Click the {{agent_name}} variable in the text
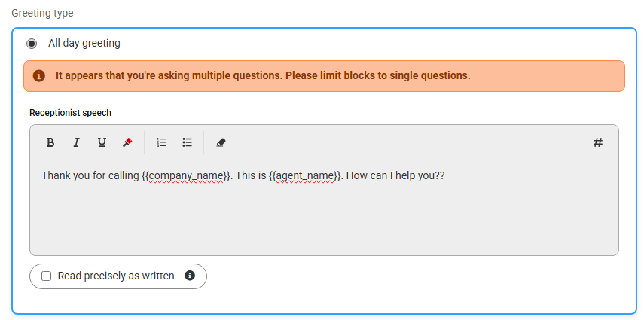Screen dimensions: 644x320 click(x=305, y=176)
